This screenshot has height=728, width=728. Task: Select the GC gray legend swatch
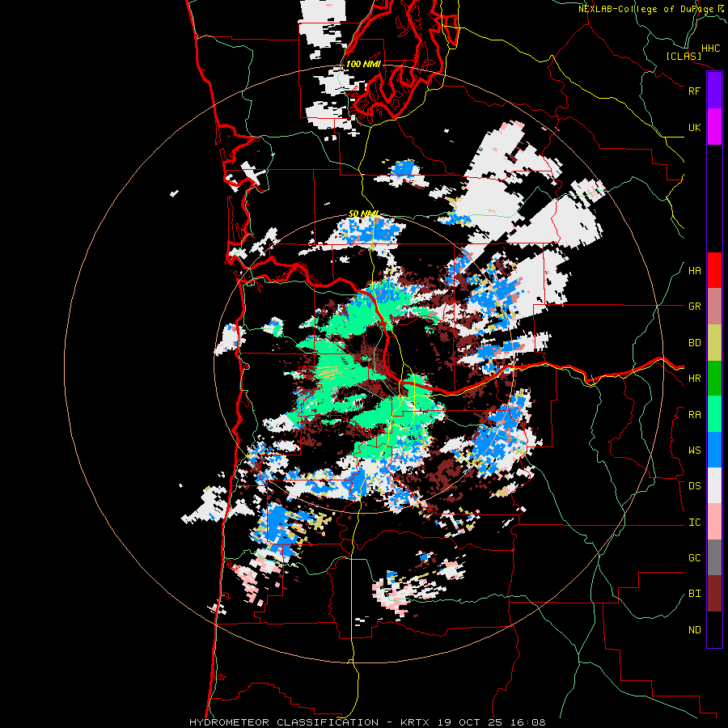click(x=714, y=557)
